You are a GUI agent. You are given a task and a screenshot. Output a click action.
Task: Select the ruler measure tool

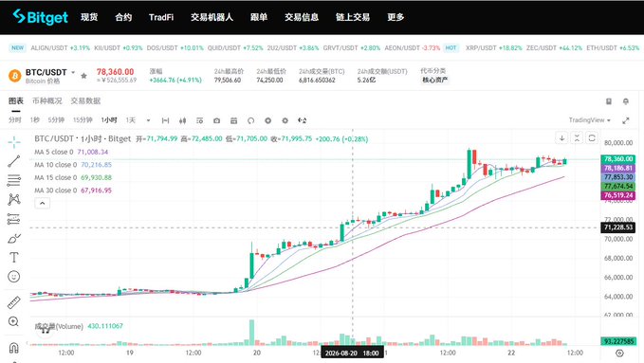(14, 302)
